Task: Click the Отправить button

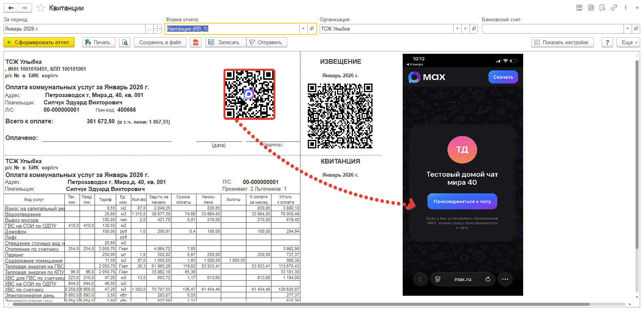Action: coord(266,43)
